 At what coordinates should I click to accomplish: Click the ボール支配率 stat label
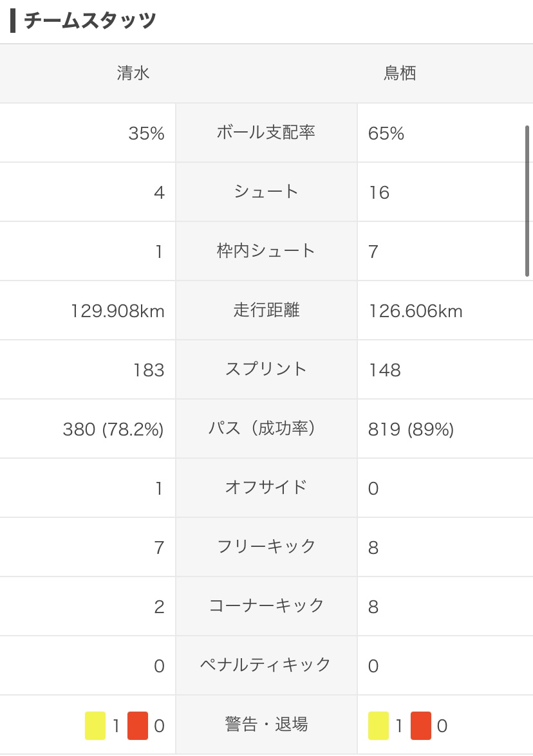click(266, 133)
